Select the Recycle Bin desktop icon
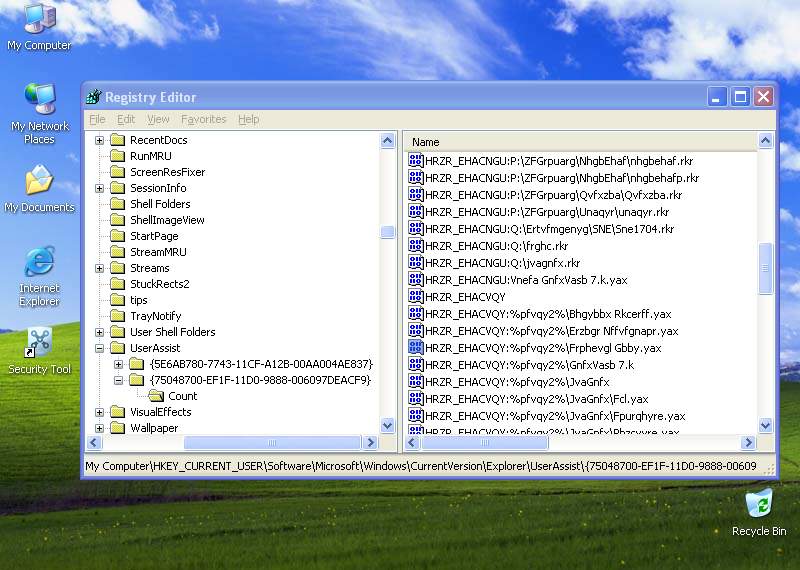 coord(759,512)
